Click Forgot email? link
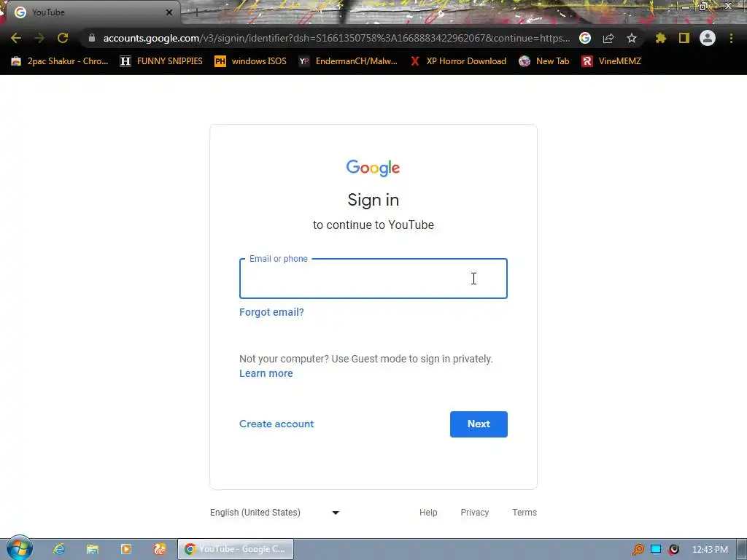Viewport: 747px width, 560px height. 271,312
